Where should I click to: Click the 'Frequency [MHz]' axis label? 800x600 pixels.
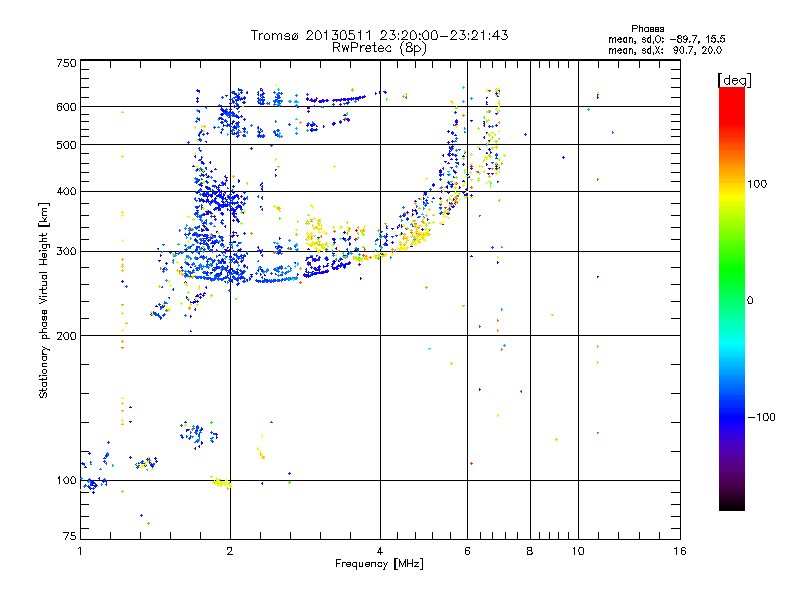(379, 564)
